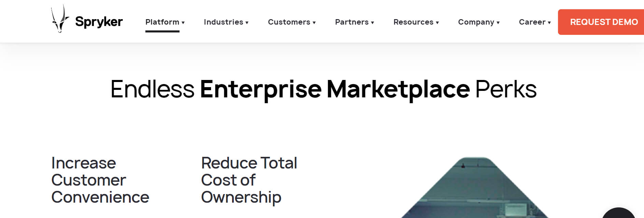Screen dimensions: 644x218
Task: Open the Platform menu item
Action: [x=162, y=22]
